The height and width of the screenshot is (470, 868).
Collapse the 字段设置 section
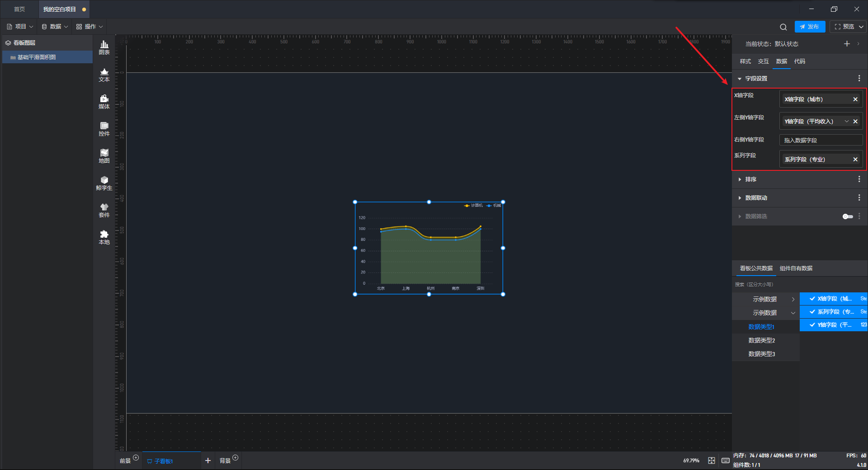(x=740, y=79)
